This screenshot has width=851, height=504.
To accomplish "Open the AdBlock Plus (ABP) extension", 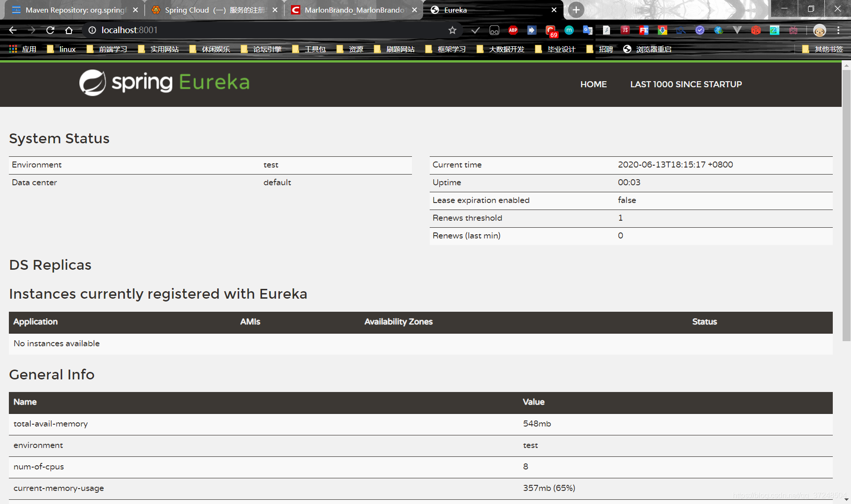I will coord(513,30).
